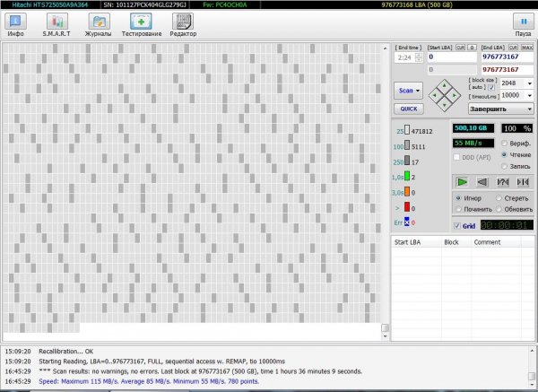This screenshot has width=538, height=392.
Task: Click the red error block color swatch
Action: pyautogui.click(x=409, y=207)
